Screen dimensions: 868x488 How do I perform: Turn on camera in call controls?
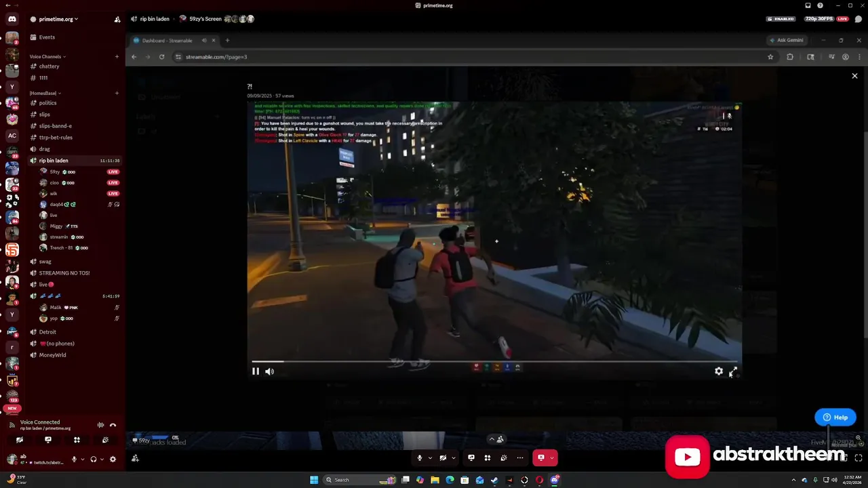point(443,458)
